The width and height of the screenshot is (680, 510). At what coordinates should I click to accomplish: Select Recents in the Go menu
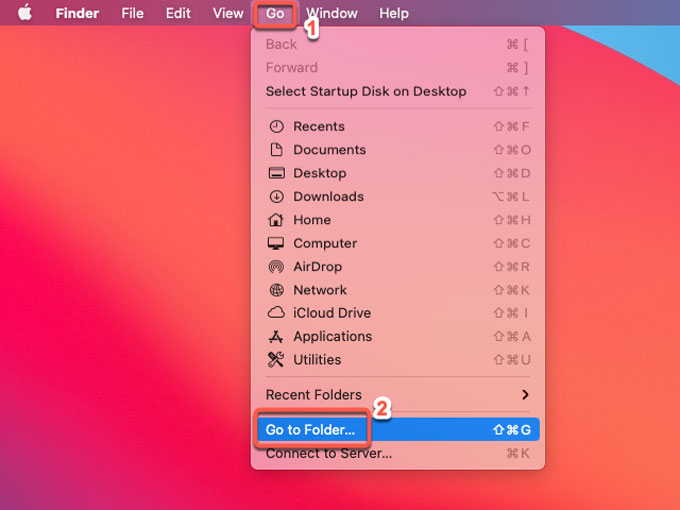(x=398, y=127)
